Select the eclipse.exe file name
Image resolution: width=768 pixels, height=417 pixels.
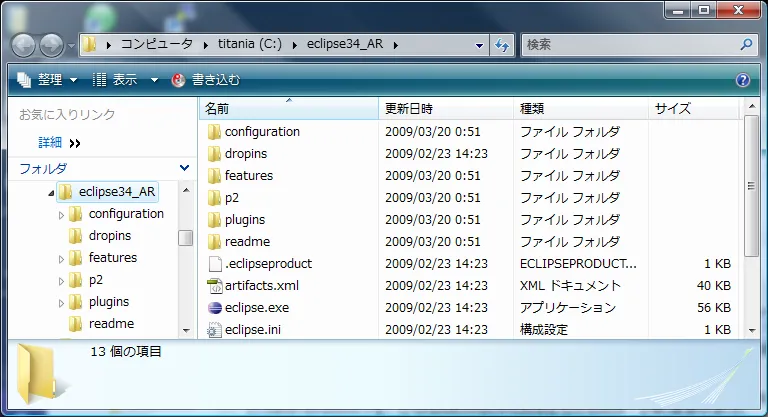(257, 308)
